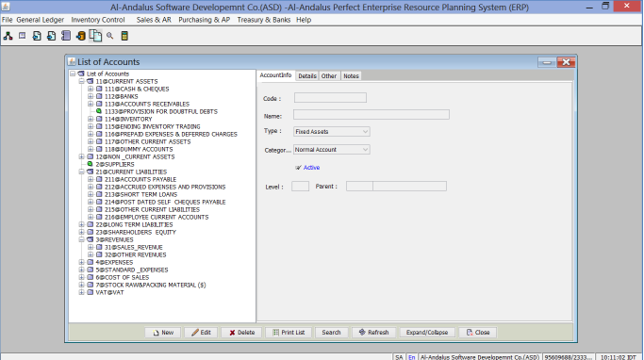
Task: Click the copy documents toolbar icon
Action: 95,36
